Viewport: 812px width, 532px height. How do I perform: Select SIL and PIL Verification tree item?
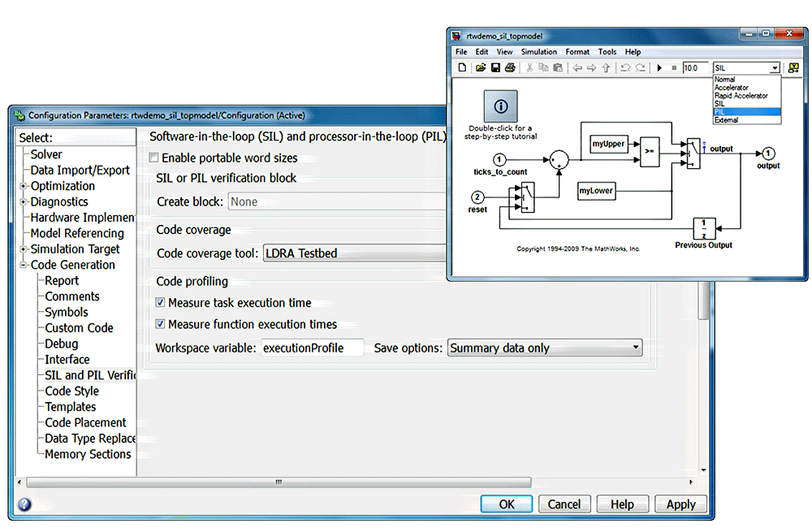(89, 375)
